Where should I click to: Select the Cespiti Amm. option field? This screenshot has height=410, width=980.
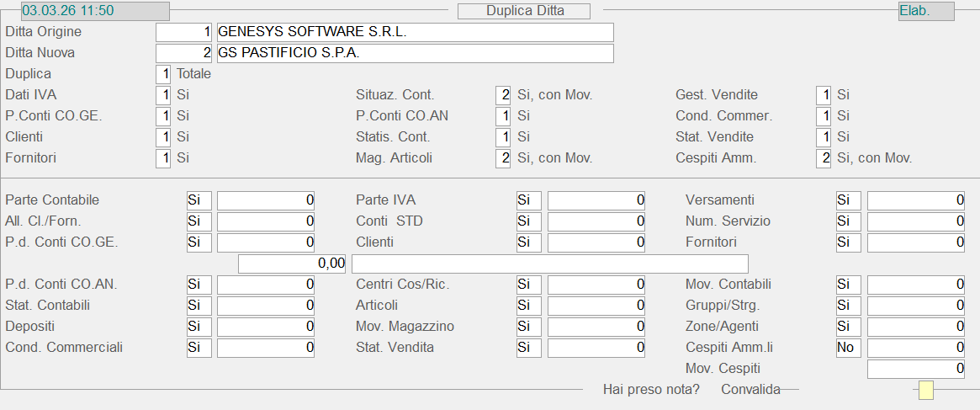(x=824, y=158)
